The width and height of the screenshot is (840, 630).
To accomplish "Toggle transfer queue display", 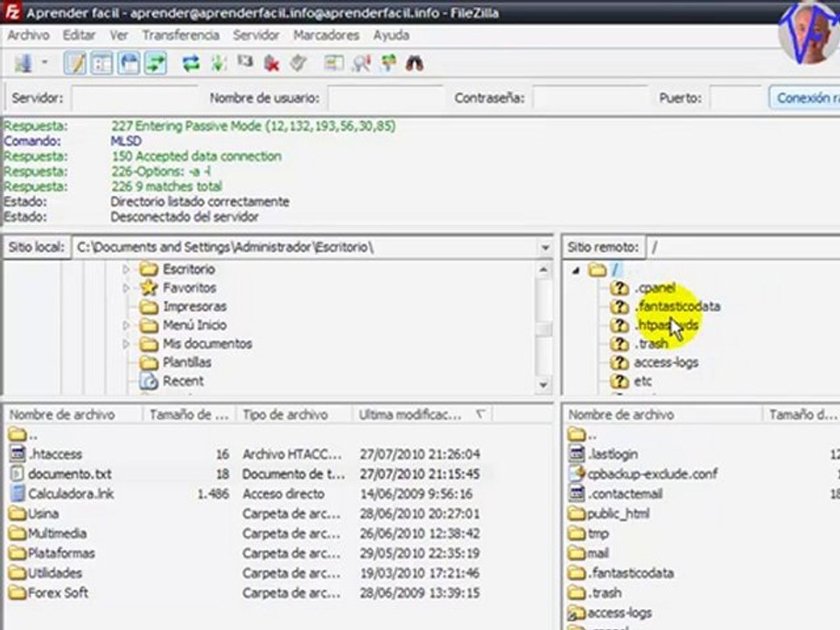I will click(x=156, y=64).
